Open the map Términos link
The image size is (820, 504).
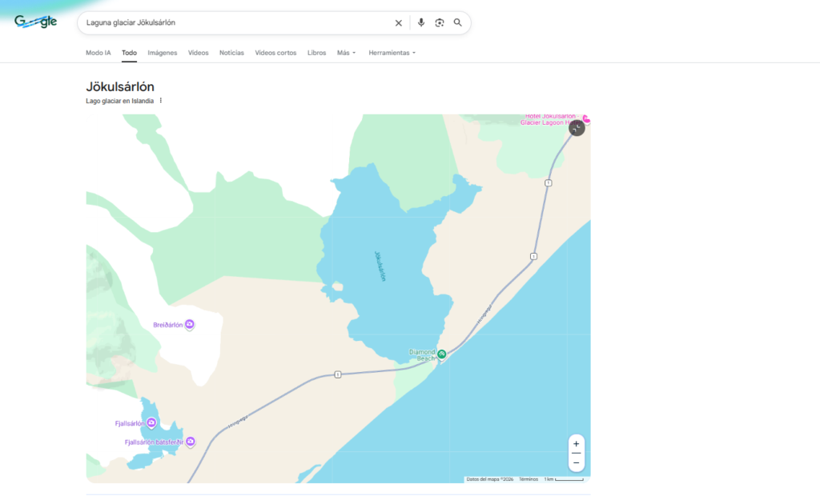(529, 479)
